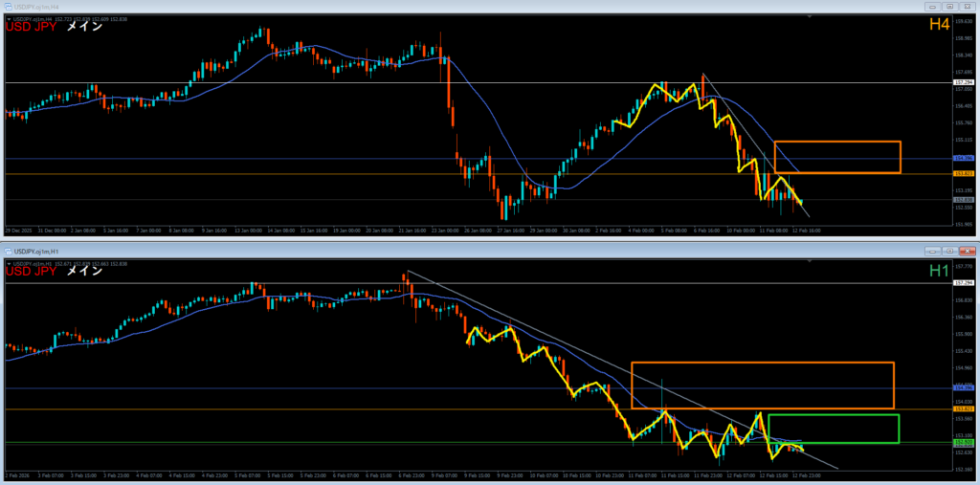Close the H1 chart window

[x=965, y=250]
